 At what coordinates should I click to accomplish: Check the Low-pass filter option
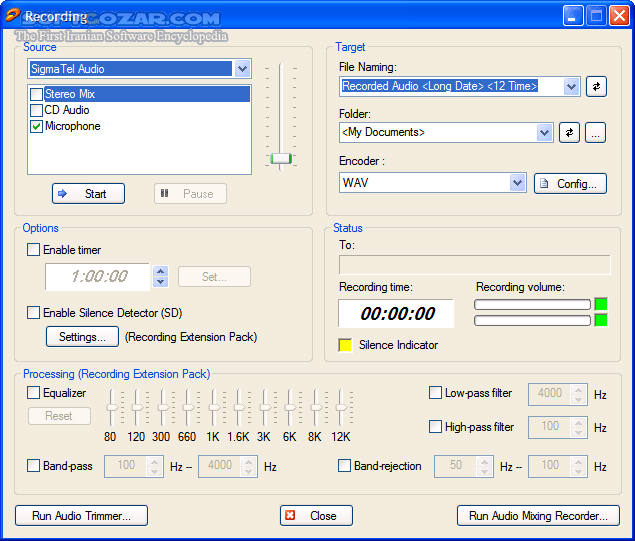435,393
